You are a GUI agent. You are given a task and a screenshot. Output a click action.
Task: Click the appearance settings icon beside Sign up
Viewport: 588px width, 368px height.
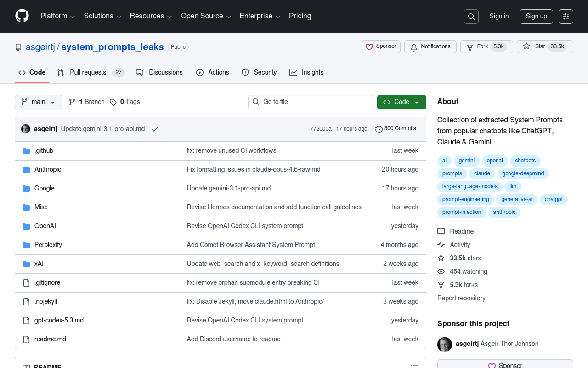566,17
